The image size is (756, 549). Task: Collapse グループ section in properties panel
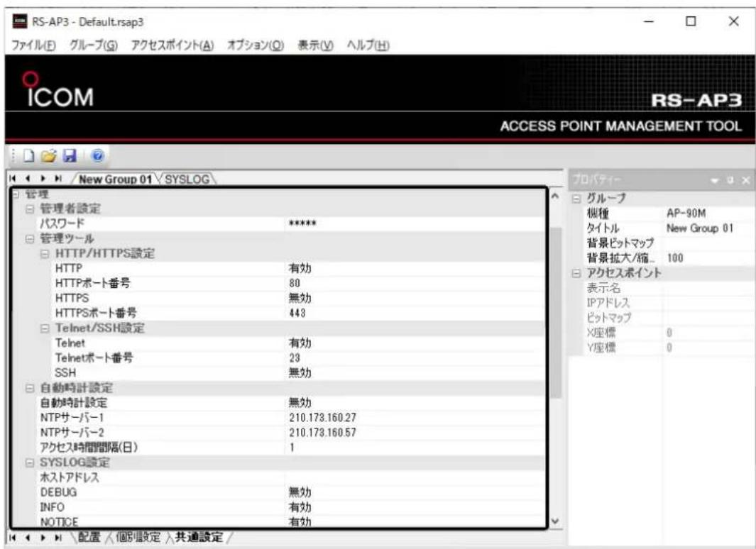pyautogui.click(x=576, y=199)
